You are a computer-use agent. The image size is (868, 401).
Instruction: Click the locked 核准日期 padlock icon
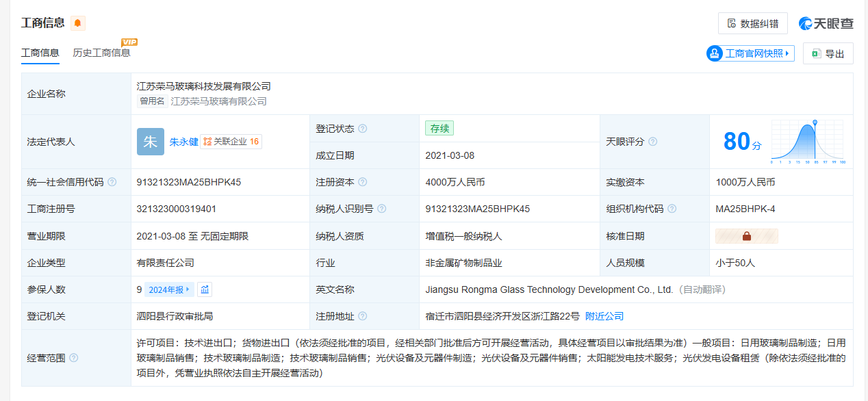tap(746, 236)
